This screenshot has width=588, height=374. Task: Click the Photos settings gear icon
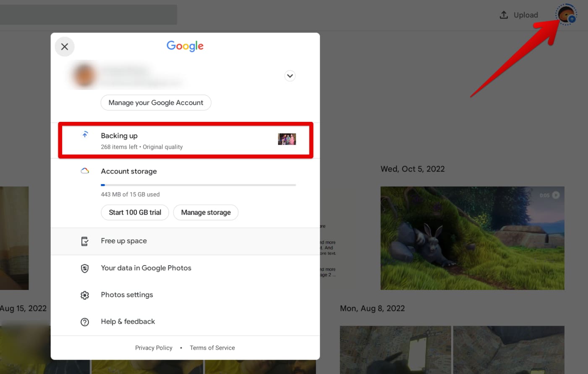coord(85,295)
